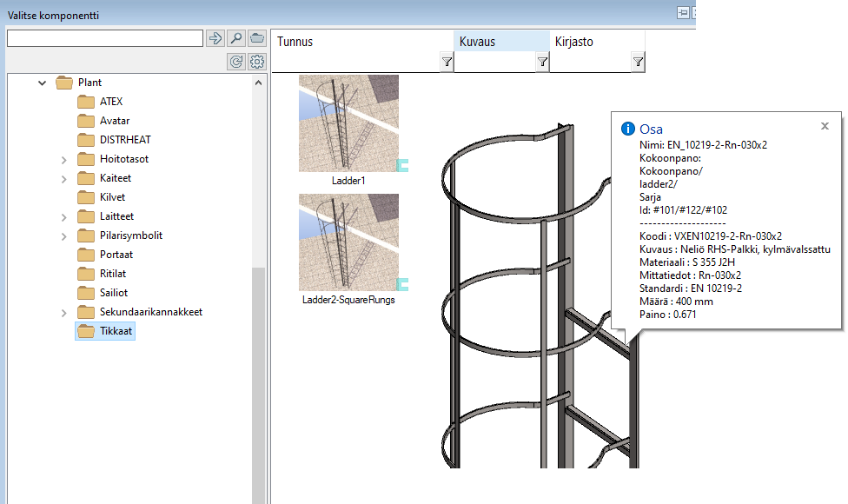Select the Ladder2-SquareRungs thumbnail
Screen dimensions: 848x504
click(348, 242)
